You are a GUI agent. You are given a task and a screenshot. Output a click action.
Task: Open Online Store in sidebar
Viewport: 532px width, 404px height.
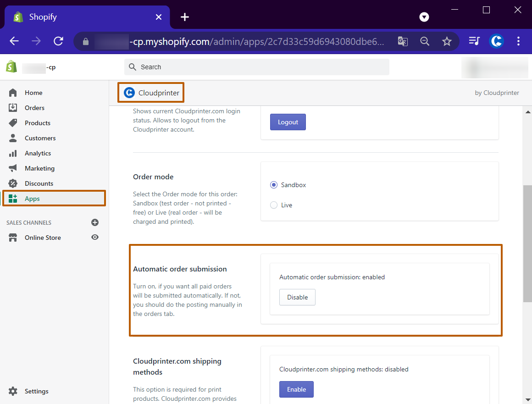click(x=42, y=238)
